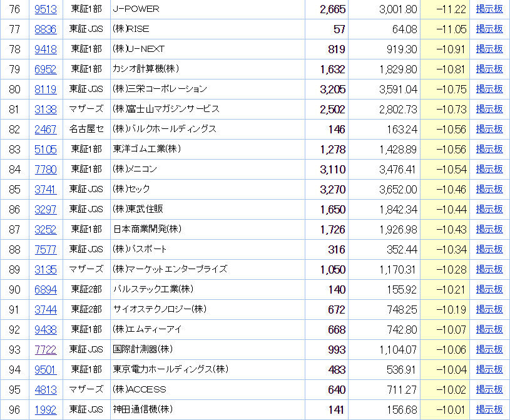Open stock code 3138 link
The height and width of the screenshot is (420, 510).
coord(46,110)
